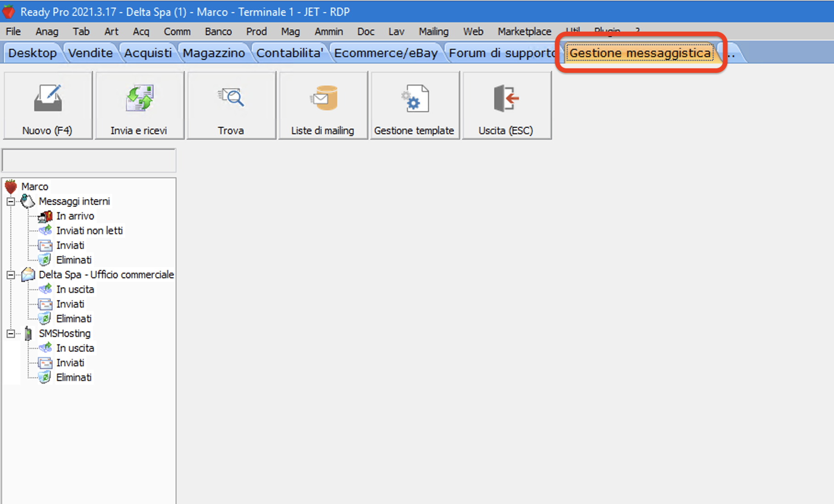Open Eliminati under SMSHosting
Image resolution: width=834 pixels, height=504 pixels.
[x=74, y=377]
